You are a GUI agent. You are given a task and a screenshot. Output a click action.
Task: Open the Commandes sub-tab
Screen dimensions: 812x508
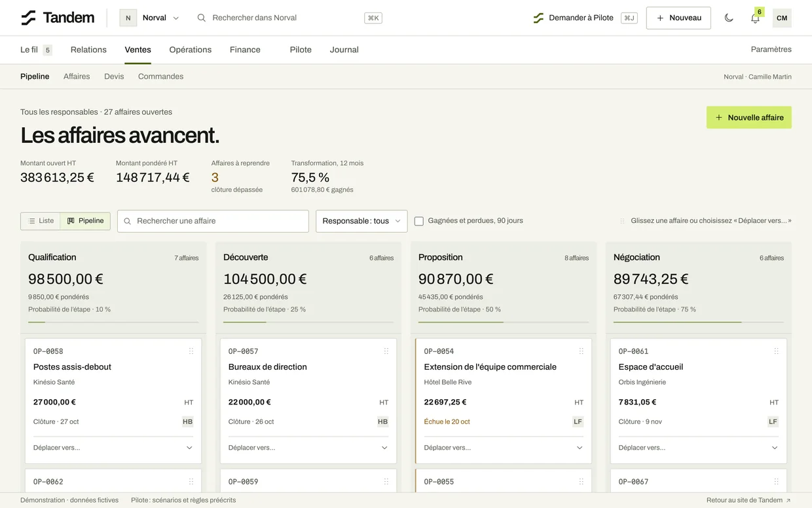pyautogui.click(x=160, y=77)
